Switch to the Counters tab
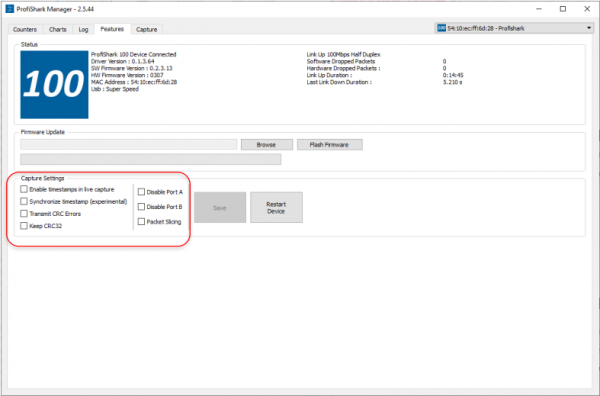 [x=25, y=29]
